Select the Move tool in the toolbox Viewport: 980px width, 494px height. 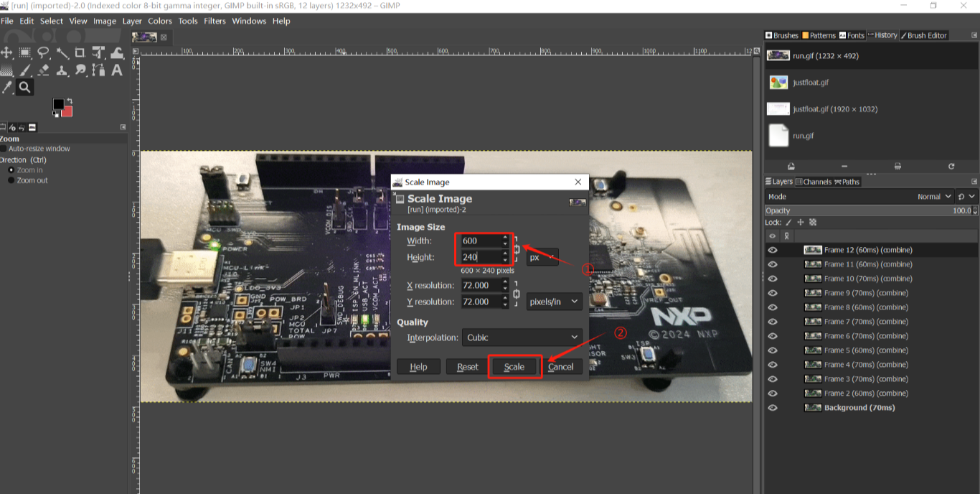pyautogui.click(x=6, y=52)
